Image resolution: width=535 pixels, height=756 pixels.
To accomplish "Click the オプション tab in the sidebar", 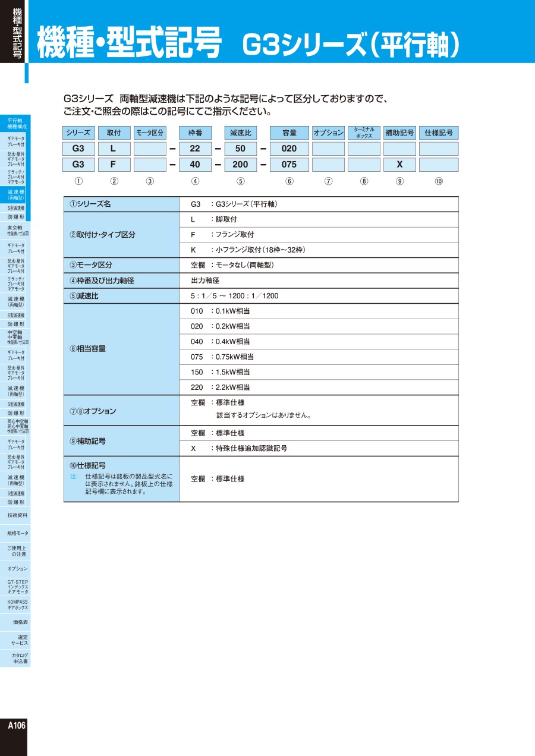I will coord(15,569).
